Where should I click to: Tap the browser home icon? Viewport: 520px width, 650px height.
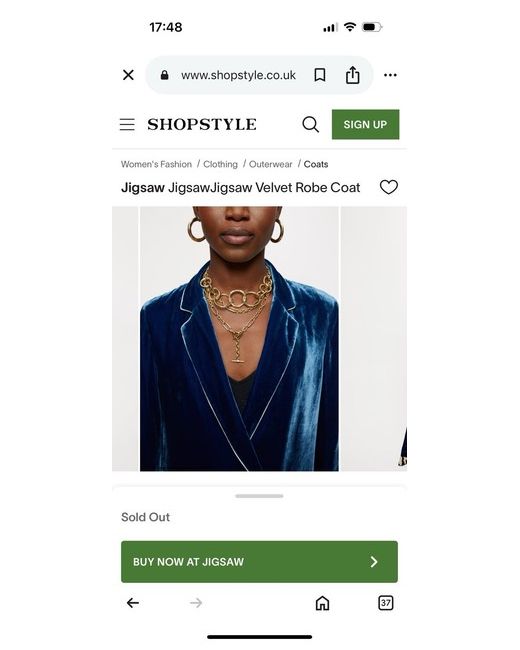322,603
